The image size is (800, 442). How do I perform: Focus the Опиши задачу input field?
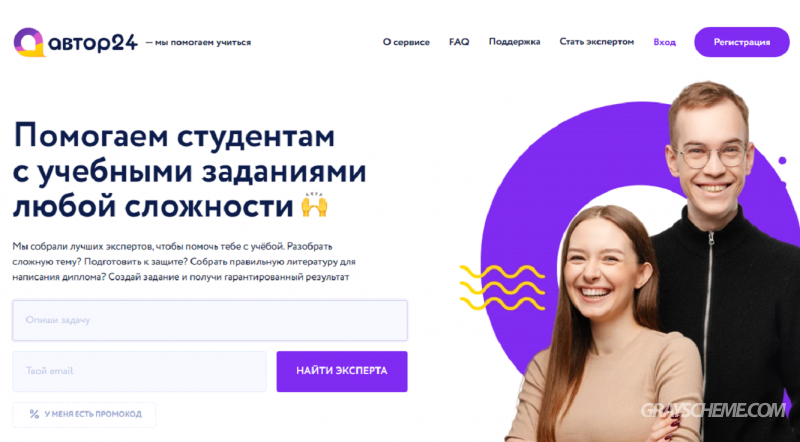(210, 320)
